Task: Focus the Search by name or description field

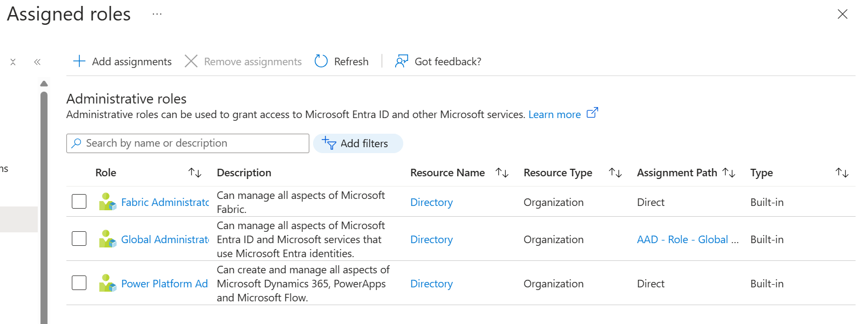Action: 188,143
